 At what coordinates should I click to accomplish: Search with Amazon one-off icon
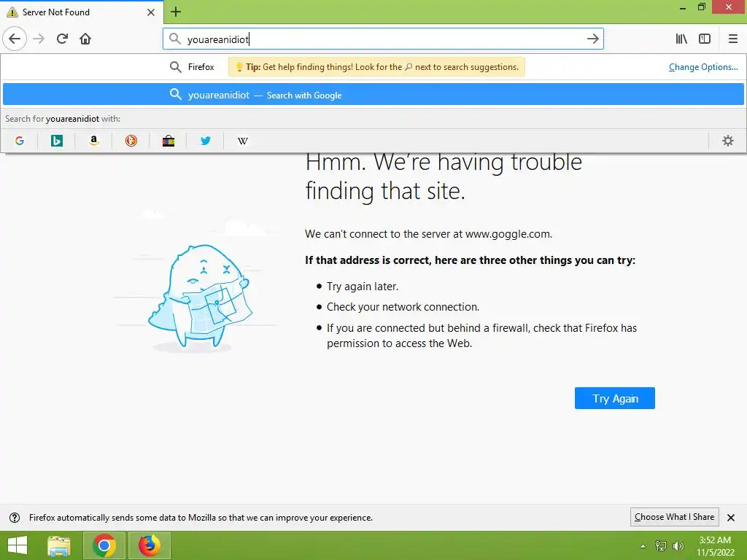tap(94, 141)
